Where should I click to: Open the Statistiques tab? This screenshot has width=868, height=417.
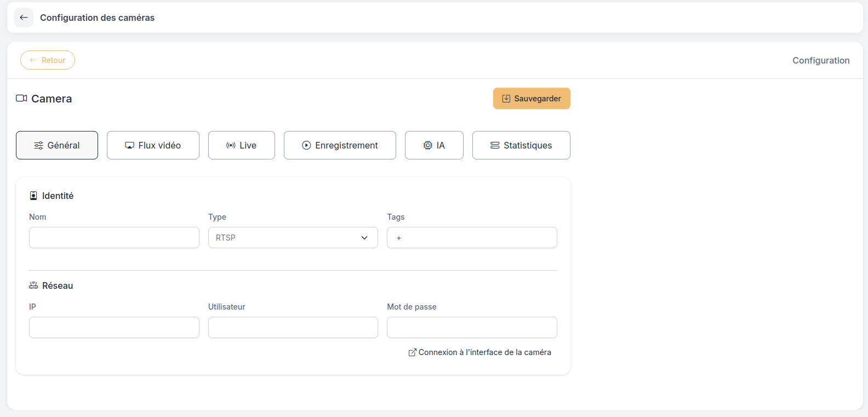click(521, 145)
